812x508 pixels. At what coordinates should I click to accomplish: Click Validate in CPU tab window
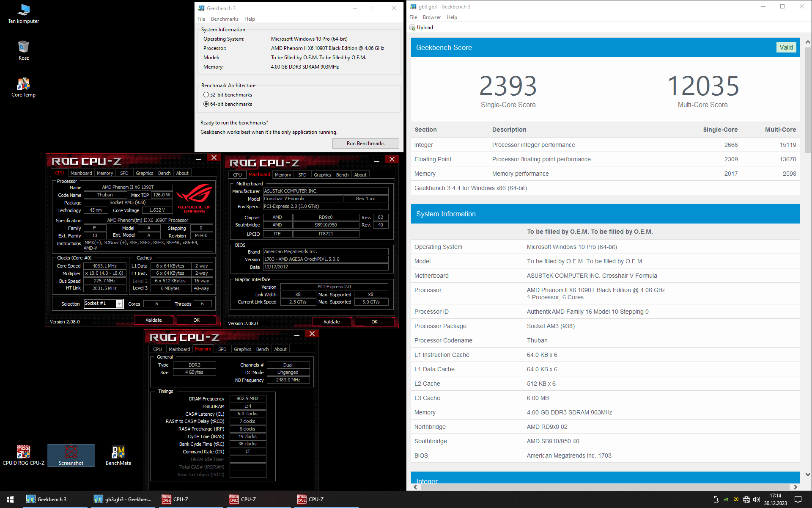click(154, 320)
